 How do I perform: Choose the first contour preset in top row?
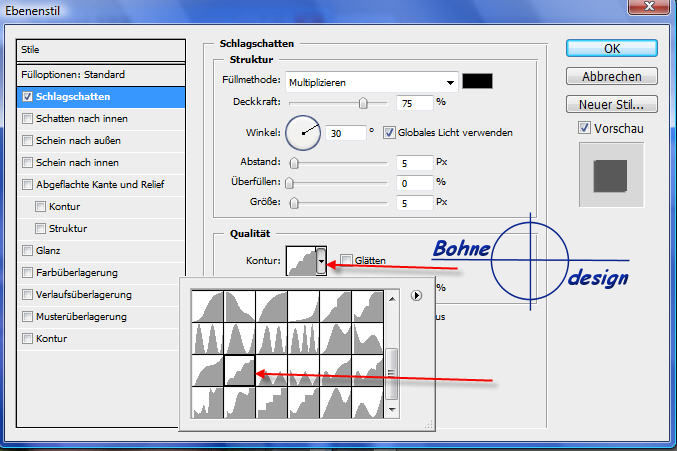point(206,306)
